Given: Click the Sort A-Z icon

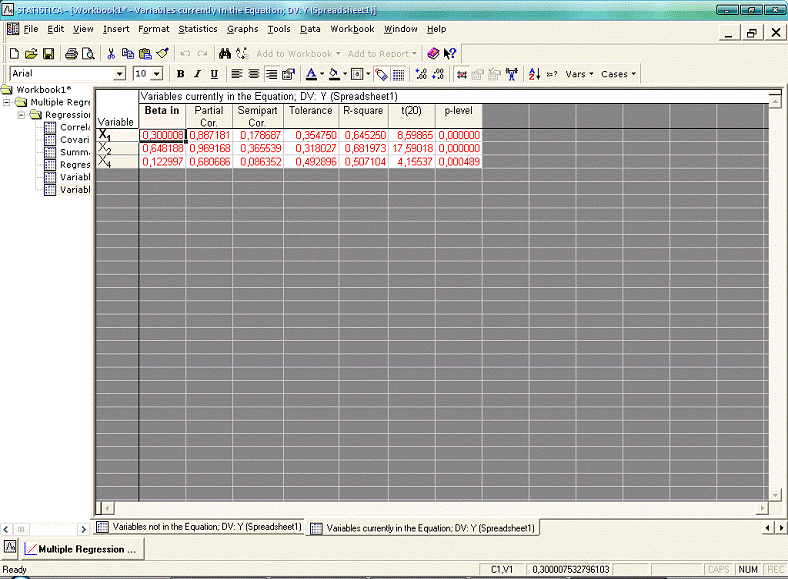Looking at the screenshot, I should [534, 74].
